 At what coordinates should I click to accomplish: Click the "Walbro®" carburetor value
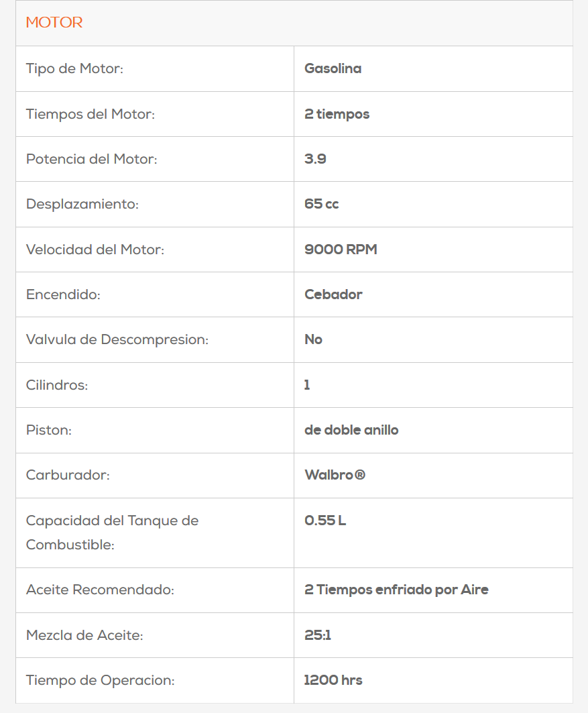point(335,475)
